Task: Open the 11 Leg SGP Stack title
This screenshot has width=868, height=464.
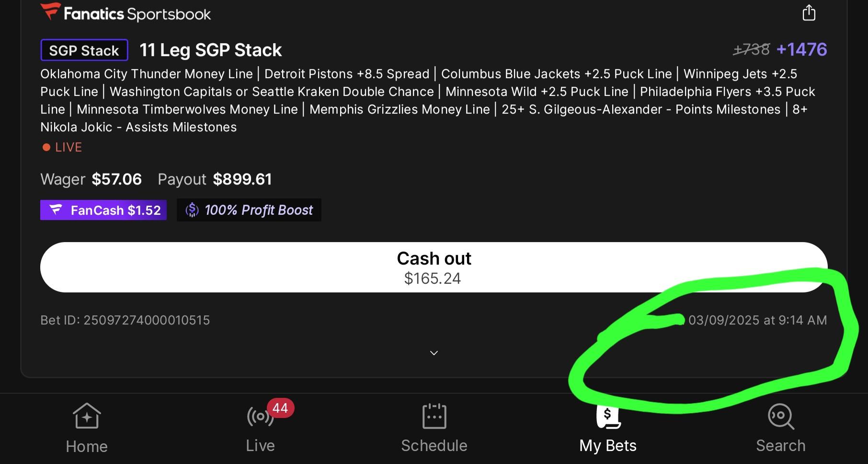Action: (x=211, y=50)
